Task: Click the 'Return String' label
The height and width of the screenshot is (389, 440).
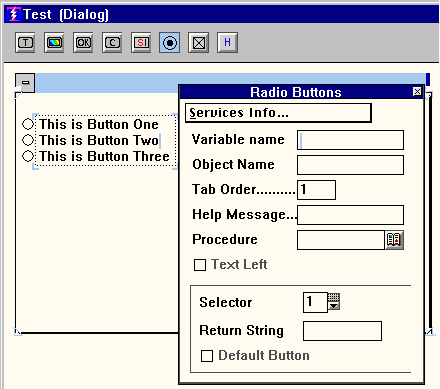Action: [x=241, y=331]
